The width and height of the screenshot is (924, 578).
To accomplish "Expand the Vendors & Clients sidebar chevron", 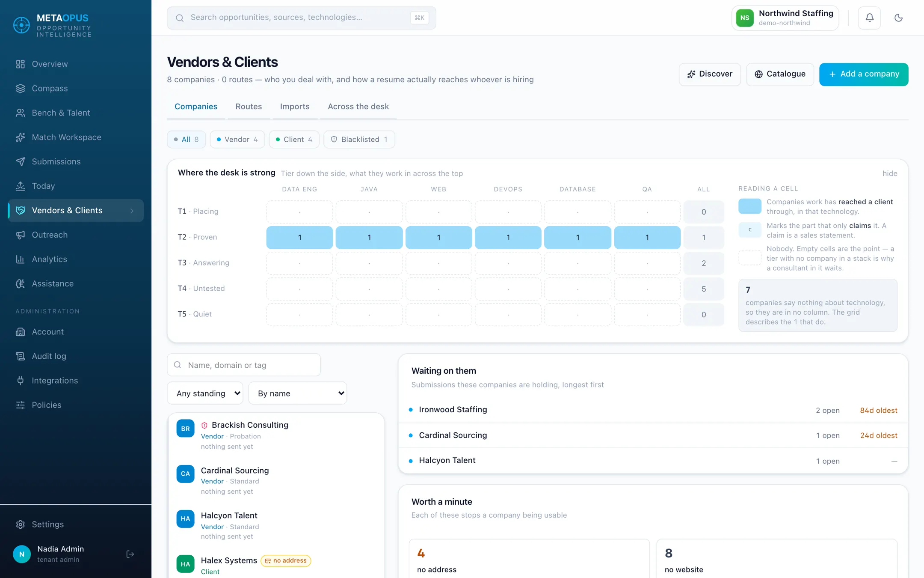I will click(132, 211).
